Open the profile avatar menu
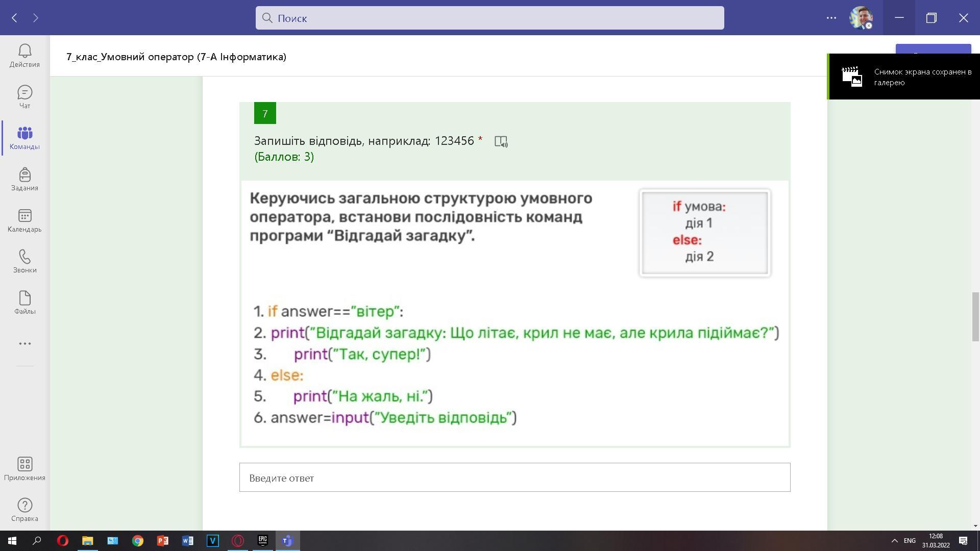980x551 pixels. (861, 18)
